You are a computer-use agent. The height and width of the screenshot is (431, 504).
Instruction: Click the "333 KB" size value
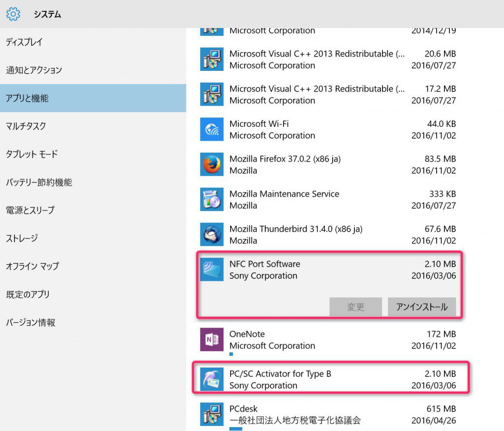pyautogui.click(x=442, y=194)
